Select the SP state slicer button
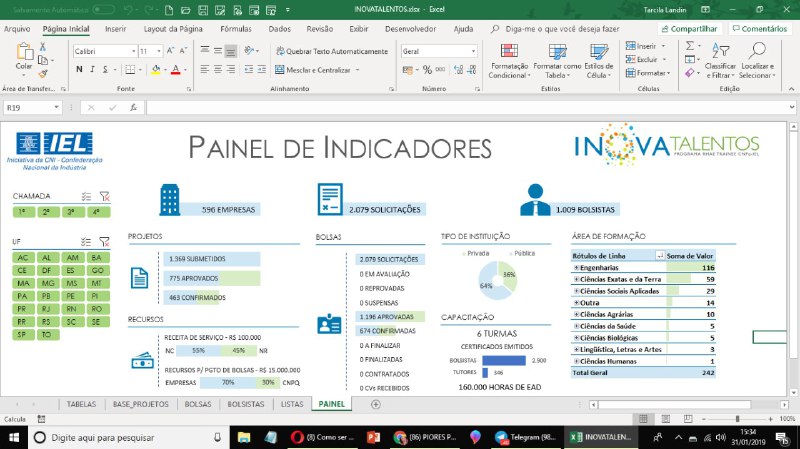The image size is (800, 449). [22, 335]
